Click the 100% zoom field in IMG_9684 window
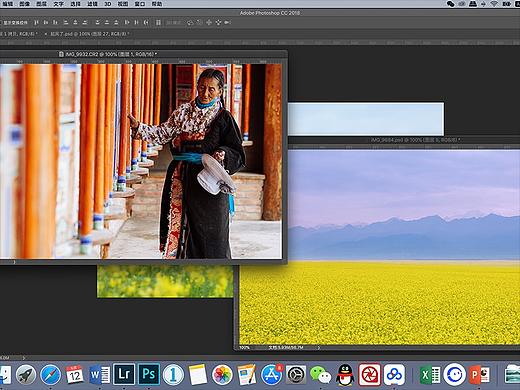Screen dimensions: 520x390 coord(244,348)
